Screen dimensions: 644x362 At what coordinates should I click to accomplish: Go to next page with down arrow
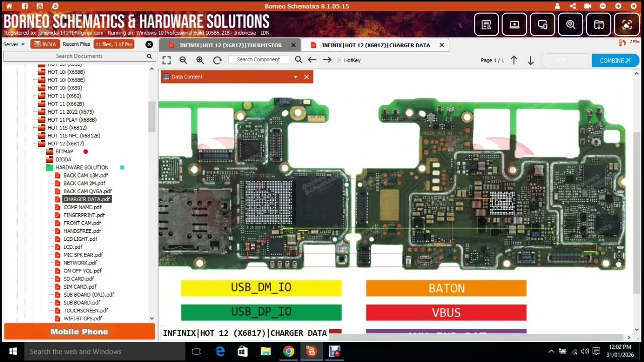pos(530,60)
